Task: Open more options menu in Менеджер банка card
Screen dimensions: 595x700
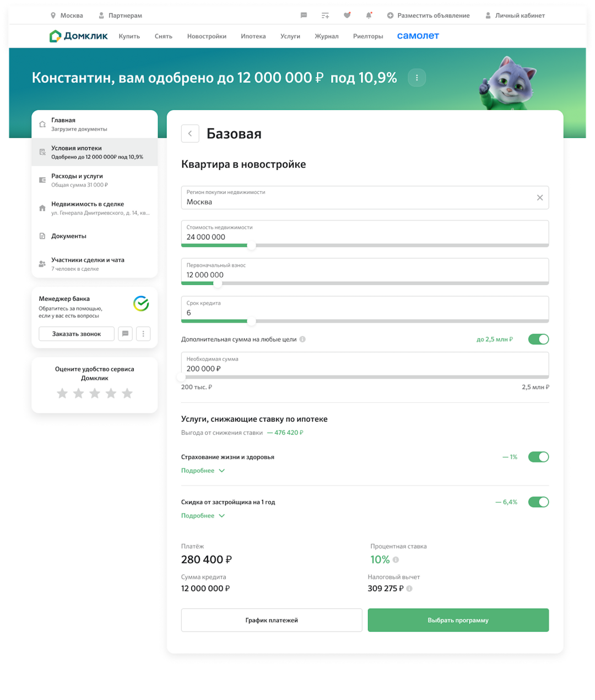Action: (143, 334)
